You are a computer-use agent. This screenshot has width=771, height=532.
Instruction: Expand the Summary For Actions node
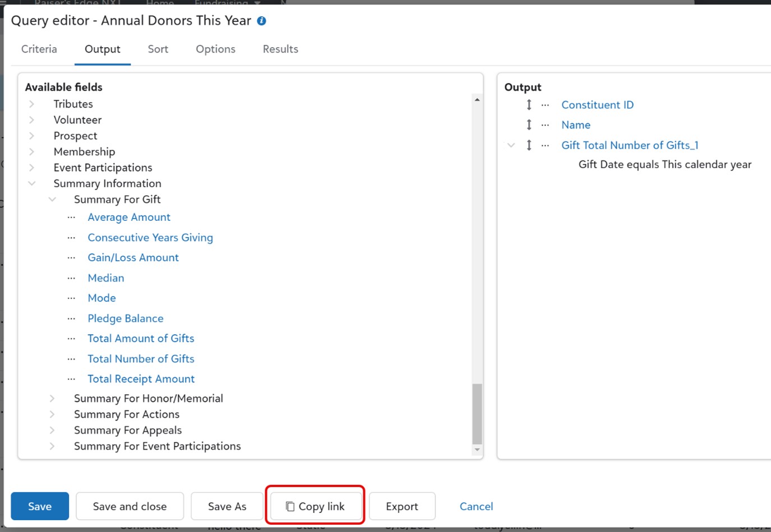(x=52, y=414)
